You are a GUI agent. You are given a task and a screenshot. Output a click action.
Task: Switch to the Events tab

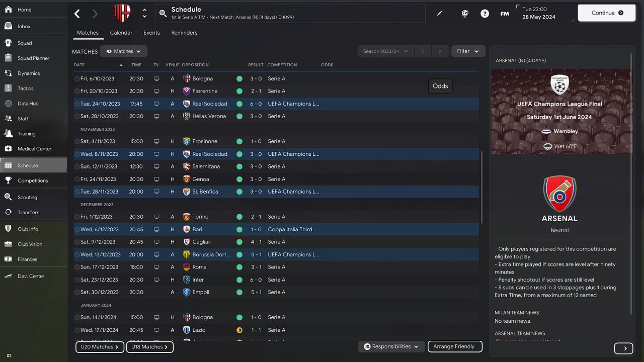tap(151, 33)
